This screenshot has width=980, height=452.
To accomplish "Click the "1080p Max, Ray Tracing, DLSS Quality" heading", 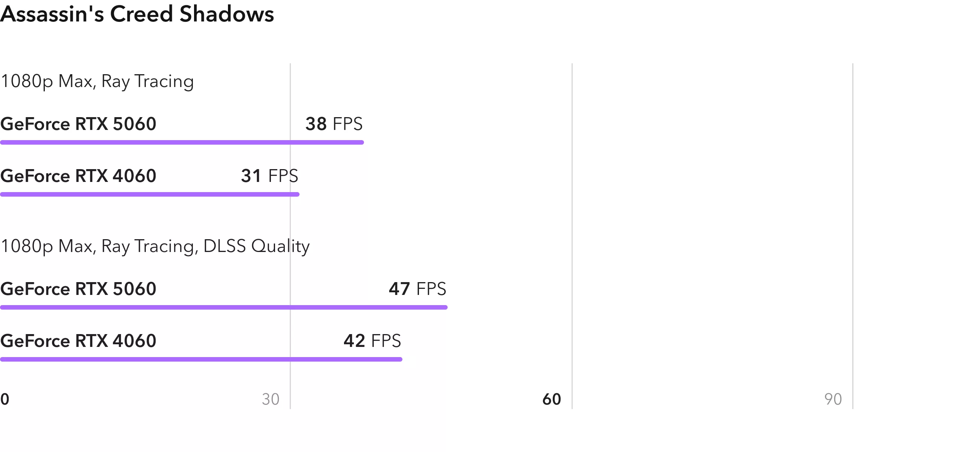I will tap(155, 246).
